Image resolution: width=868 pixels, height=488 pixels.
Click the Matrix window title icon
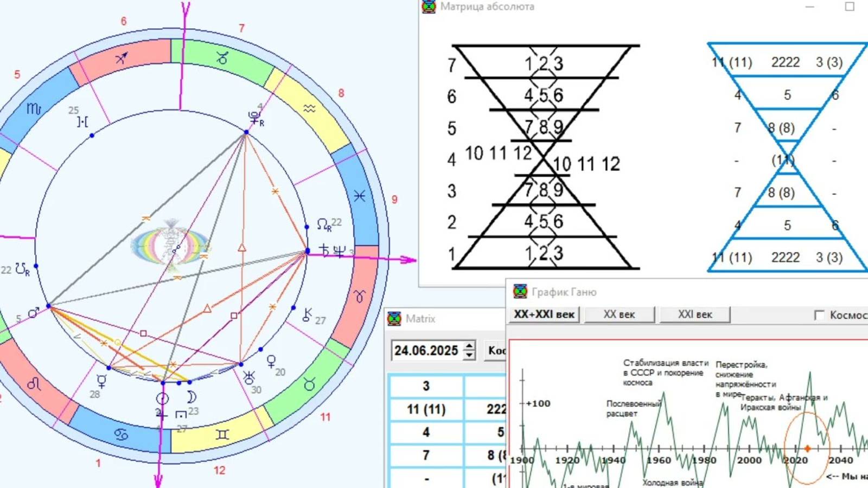click(394, 318)
